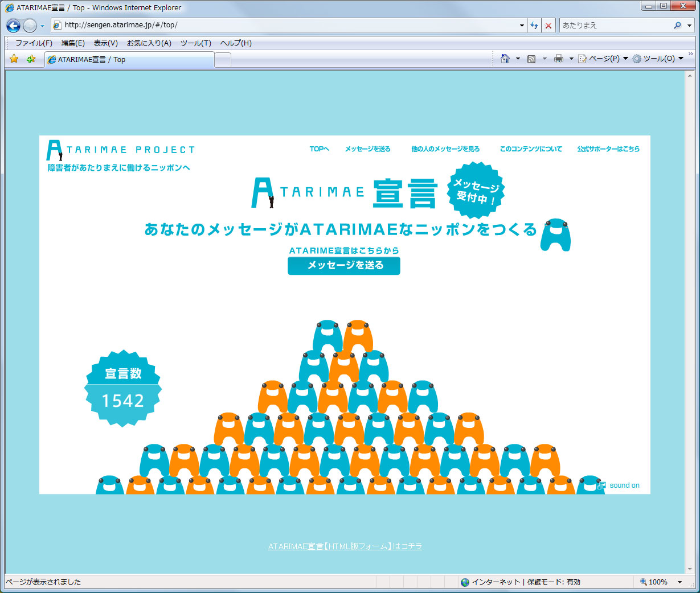Open the search provider dropdown arrow
This screenshot has height=593, width=700.
pos(689,26)
